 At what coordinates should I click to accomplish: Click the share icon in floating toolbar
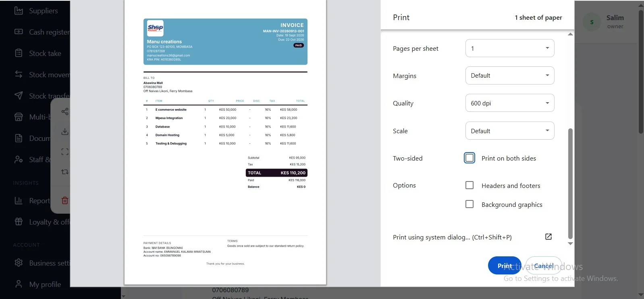point(65,111)
